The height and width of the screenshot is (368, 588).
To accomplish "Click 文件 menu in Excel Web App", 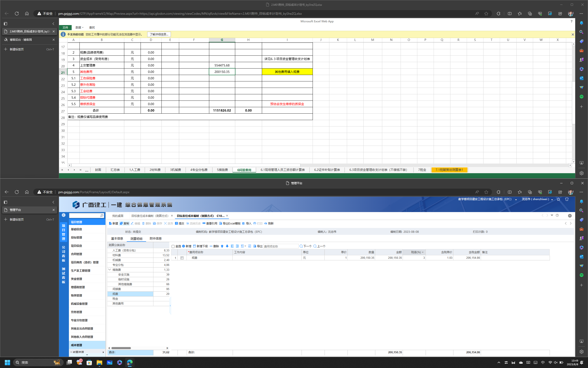I will [65, 28].
